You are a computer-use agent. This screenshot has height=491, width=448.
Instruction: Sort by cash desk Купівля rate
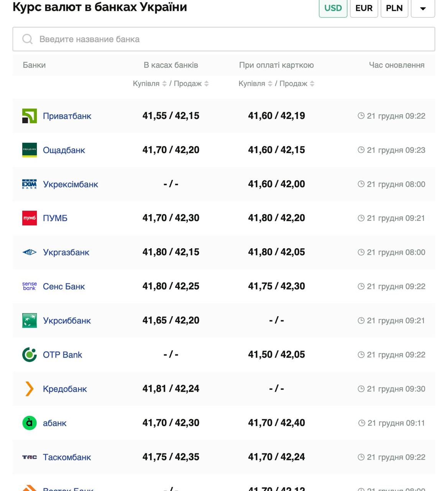(x=164, y=84)
